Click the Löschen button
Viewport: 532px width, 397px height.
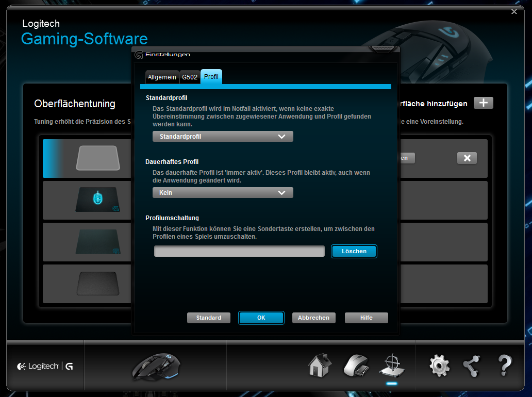354,251
